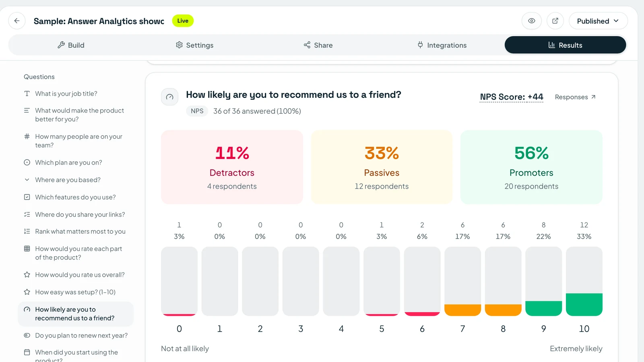Click the empty bar for score 3
The height and width of the screenshot is (362, 644).
pos(301,281)
